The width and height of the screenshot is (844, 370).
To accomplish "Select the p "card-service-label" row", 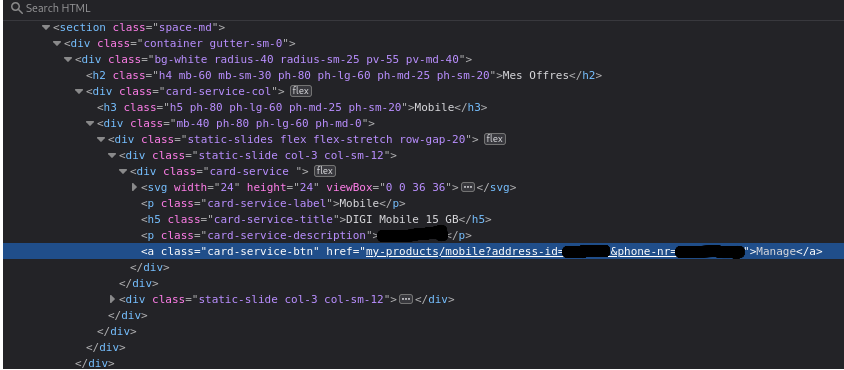I will click(x=424, y=204).
